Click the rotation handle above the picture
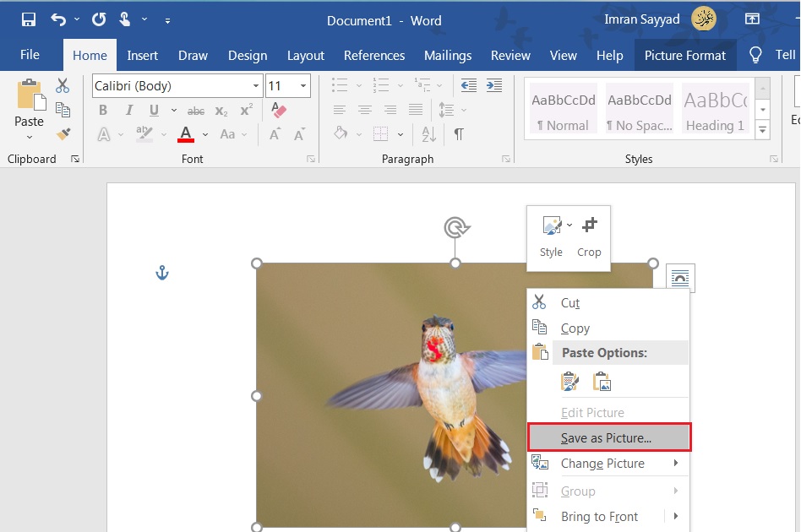 (455, 226)
